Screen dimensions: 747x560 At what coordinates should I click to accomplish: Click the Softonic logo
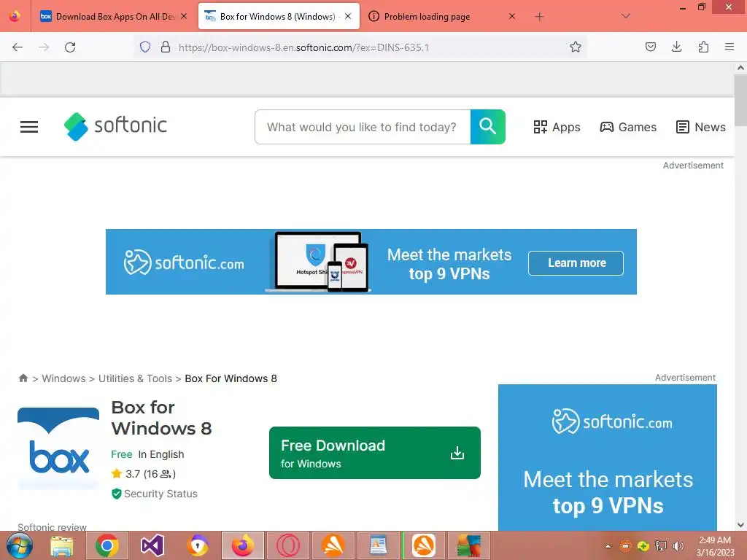click(115, 126)
